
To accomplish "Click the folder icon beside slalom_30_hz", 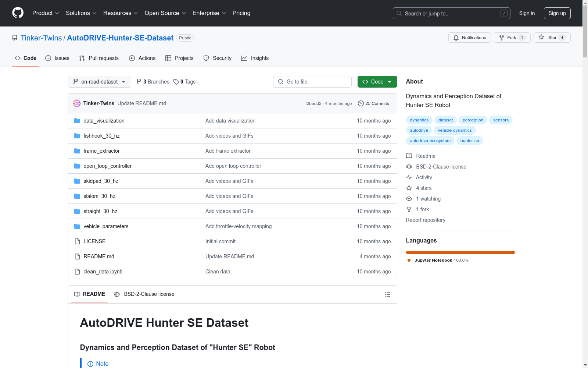I will (77, 196).
